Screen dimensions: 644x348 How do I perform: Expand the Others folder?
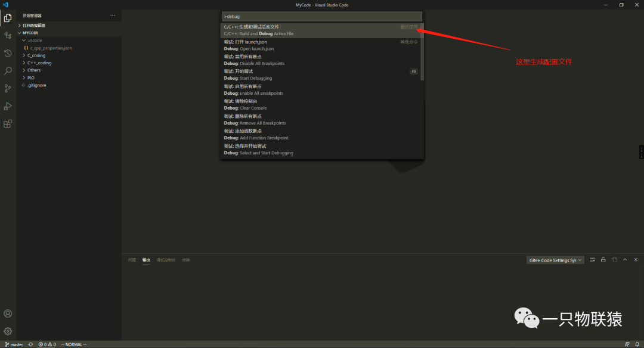tap(33, 70)
